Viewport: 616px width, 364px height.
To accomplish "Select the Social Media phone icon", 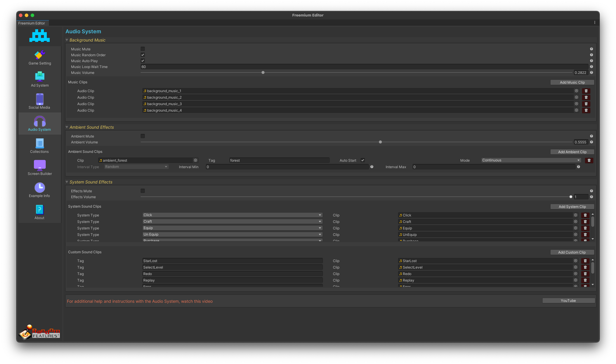I will [40, 99].
